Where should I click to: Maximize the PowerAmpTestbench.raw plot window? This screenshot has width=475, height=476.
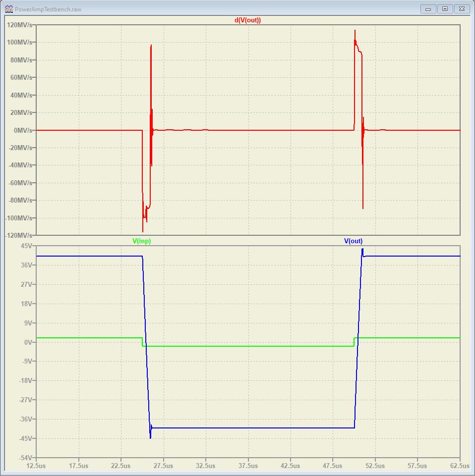point(445,9)
